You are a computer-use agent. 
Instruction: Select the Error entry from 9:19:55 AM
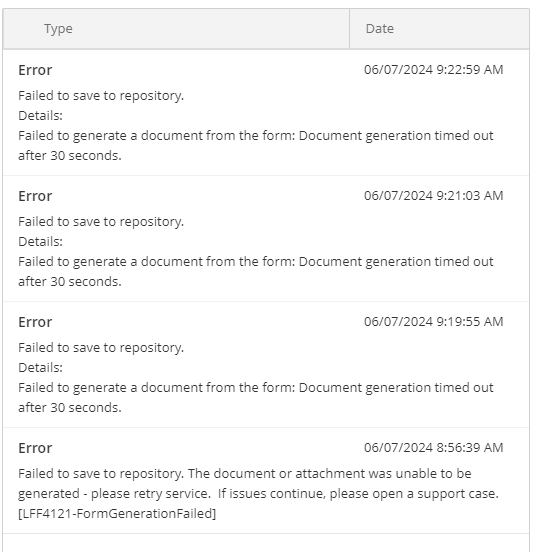click(x=266, y=364)
